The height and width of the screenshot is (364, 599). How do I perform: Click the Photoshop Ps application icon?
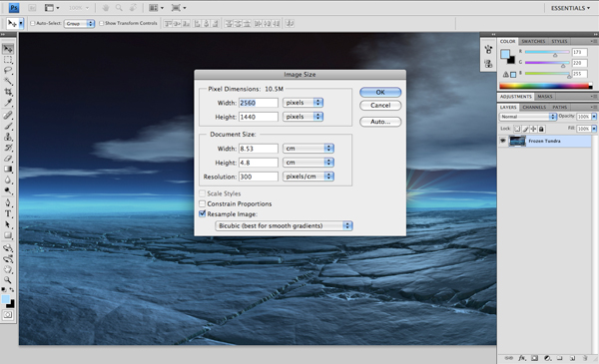click(14, 8)
